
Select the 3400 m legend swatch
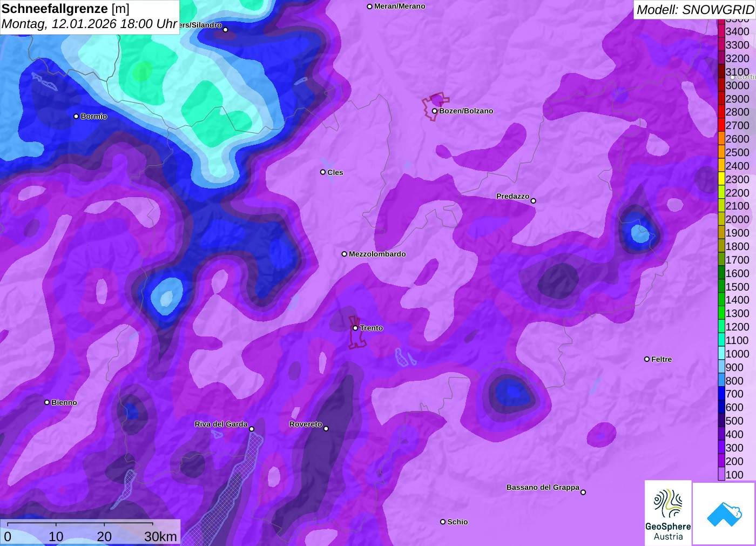(x=721, y=31)
